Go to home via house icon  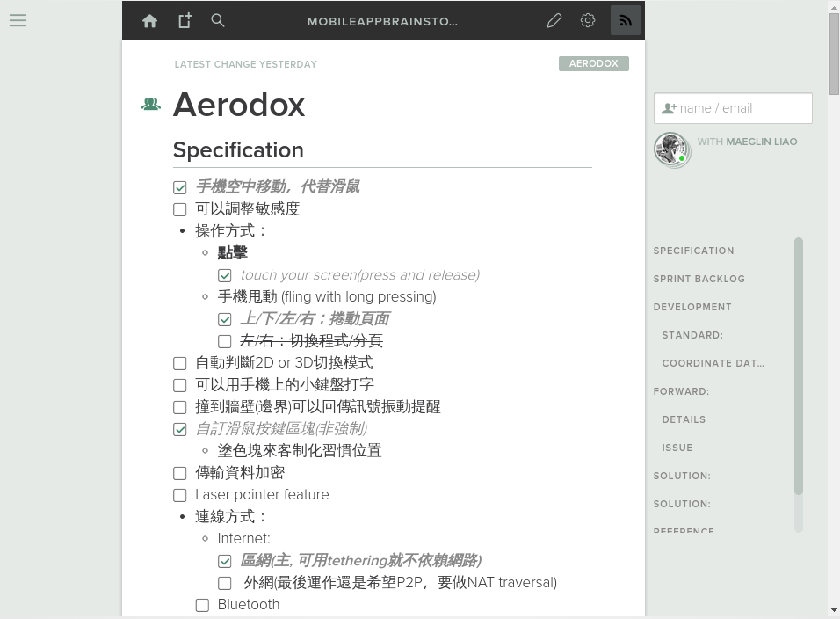point(150,21)
